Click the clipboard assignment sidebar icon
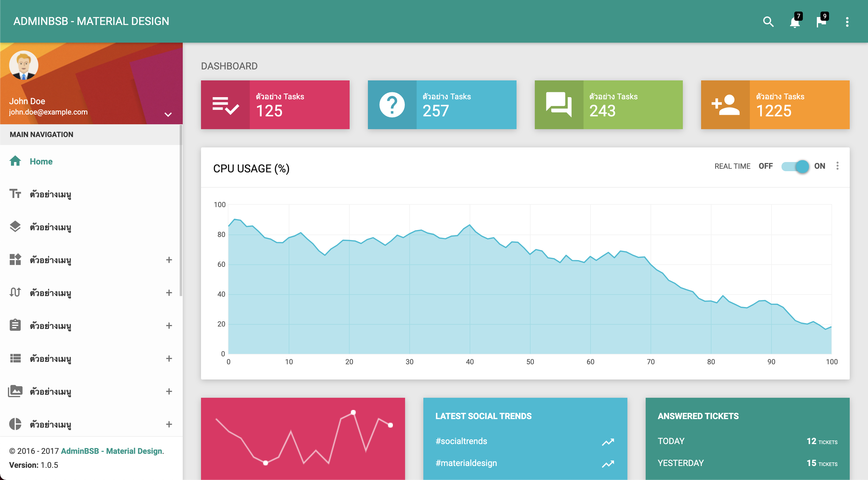The image size is (868, 480). click(x=15, y=325)
